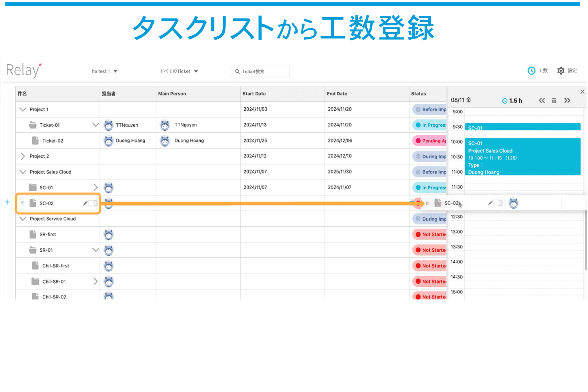Screen dimensions: 588x392
Task: Toggle the switch on the dragged SC-02 item
Action: point(498,203)
